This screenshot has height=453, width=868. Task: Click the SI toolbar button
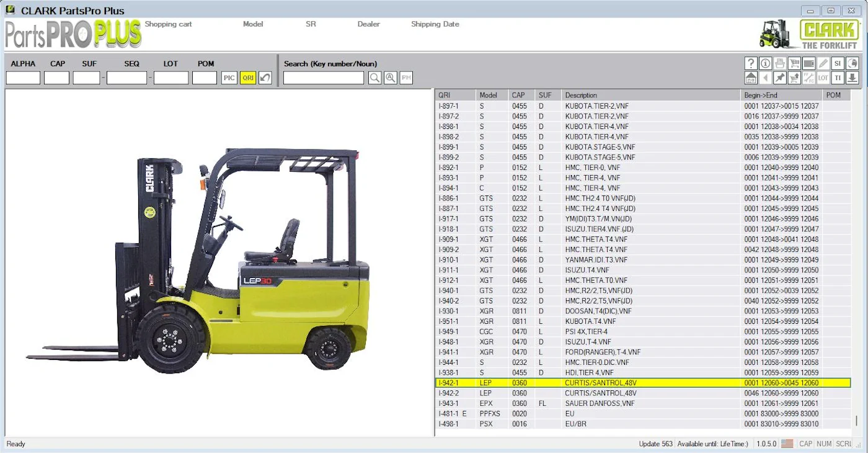[x=838, y=63]
